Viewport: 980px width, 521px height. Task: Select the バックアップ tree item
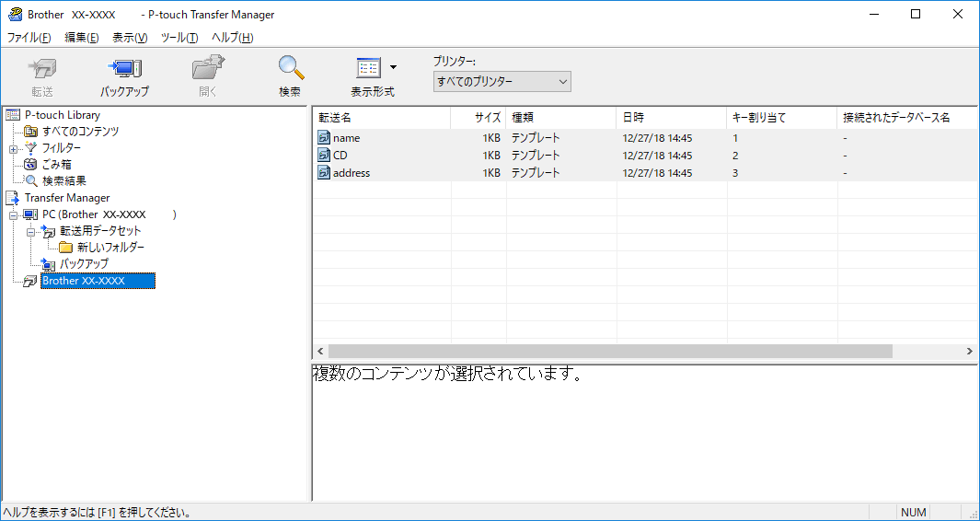point(84,264)
